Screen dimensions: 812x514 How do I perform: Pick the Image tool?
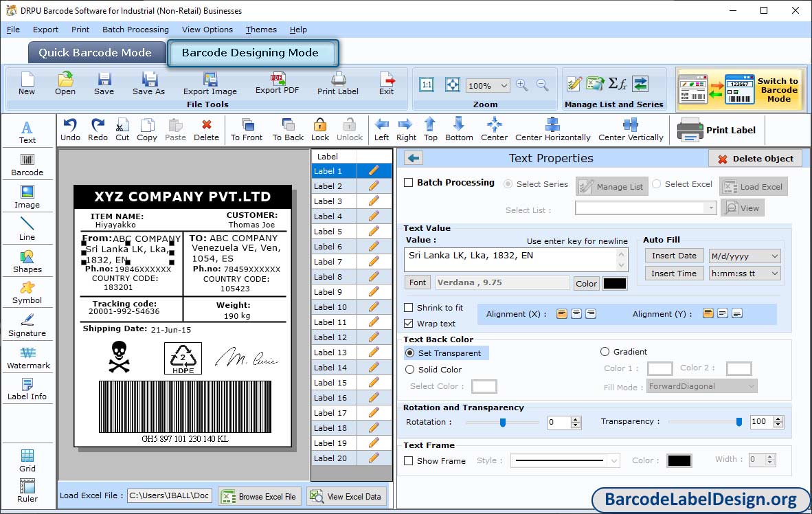point(27,197)
